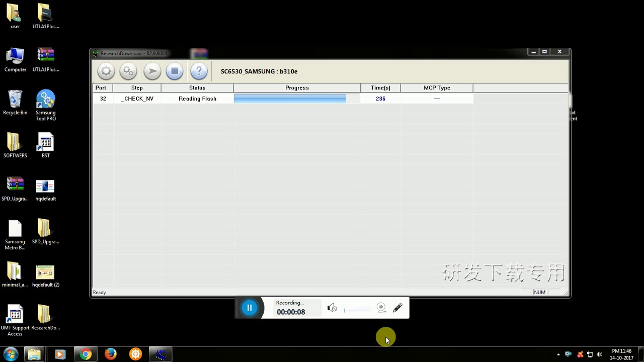This screenshot has height=362, width=644.
Task: Select the port 32 row cell
Action: (x=103, y=99)
